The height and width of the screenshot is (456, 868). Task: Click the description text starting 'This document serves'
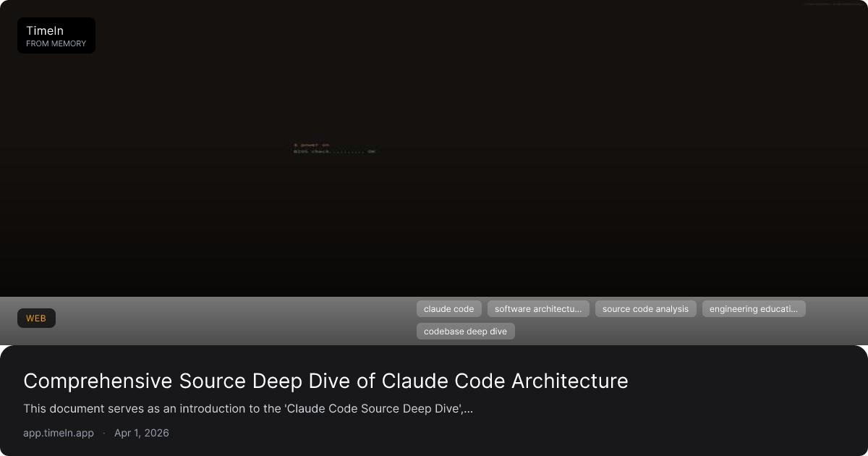(248, 408)
